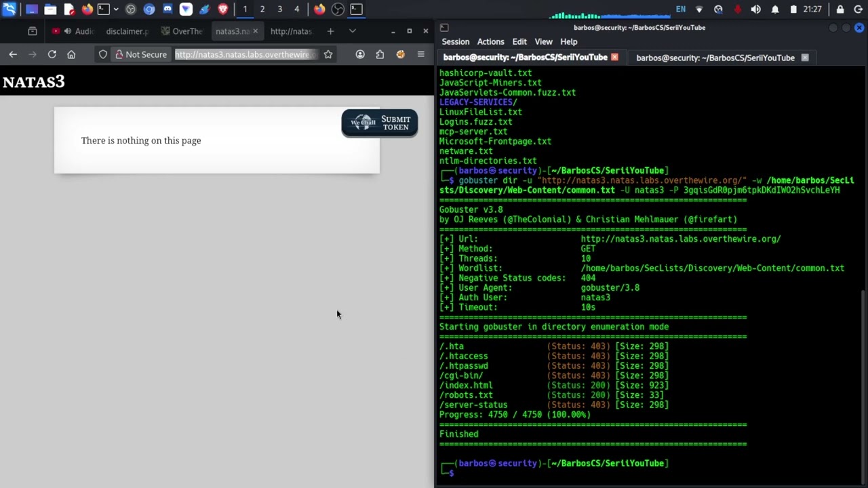Screen dimensions: 868x488
Task: Launch Brave browser from the panel
Action: pos(223,9)
